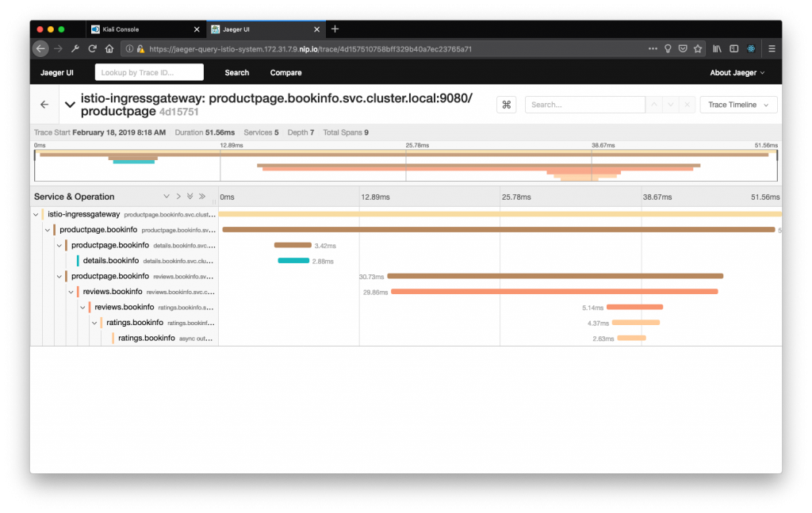This screenshot has height=513, width=812.
Task: Collapse ratings.bookinfo parent span
Action: pos(94,323)
